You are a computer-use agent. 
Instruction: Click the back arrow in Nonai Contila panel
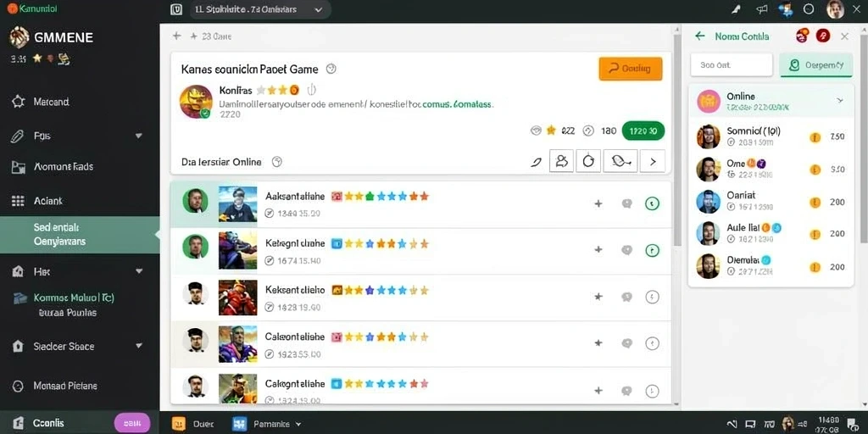coord(699,36)
